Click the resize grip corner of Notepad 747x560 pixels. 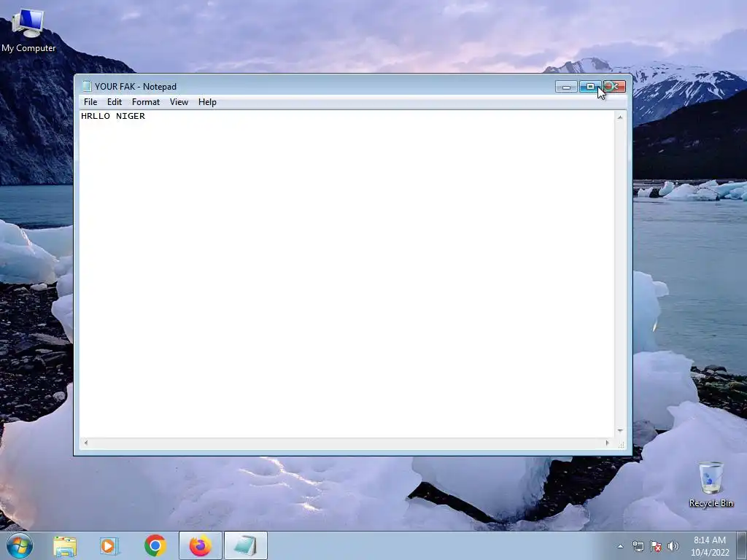[622, 445]
